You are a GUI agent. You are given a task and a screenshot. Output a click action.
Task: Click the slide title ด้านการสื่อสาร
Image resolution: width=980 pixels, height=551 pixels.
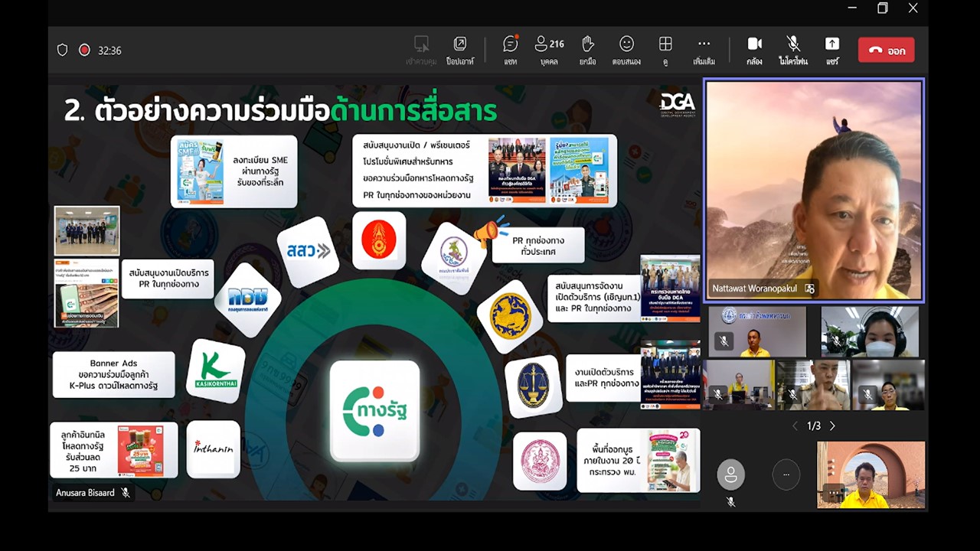pos(414,111)
